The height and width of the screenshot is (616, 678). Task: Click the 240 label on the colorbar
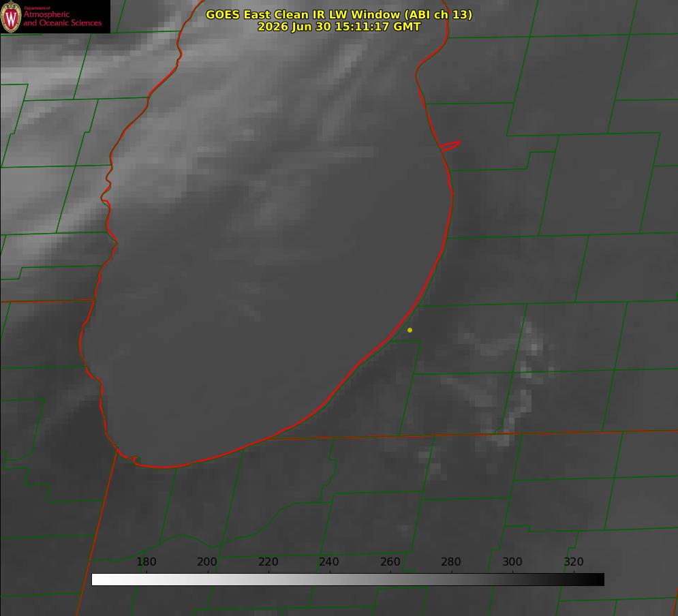point(329,561)
